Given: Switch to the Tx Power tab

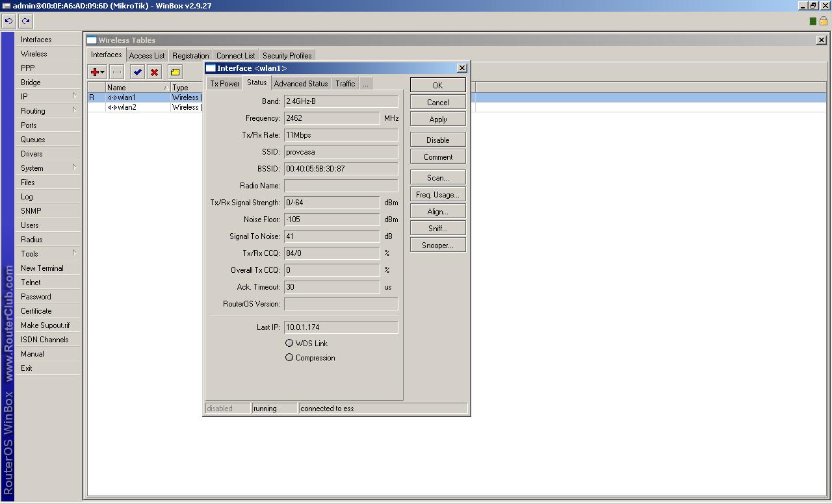Looking at the screenshot, I should (225, 84).
